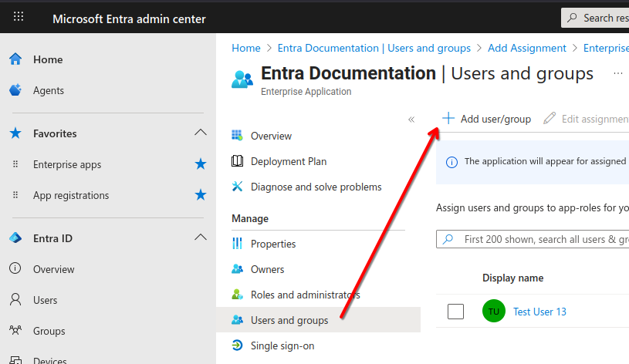Click the magnifier icon in users filter box

coord(448,239)
